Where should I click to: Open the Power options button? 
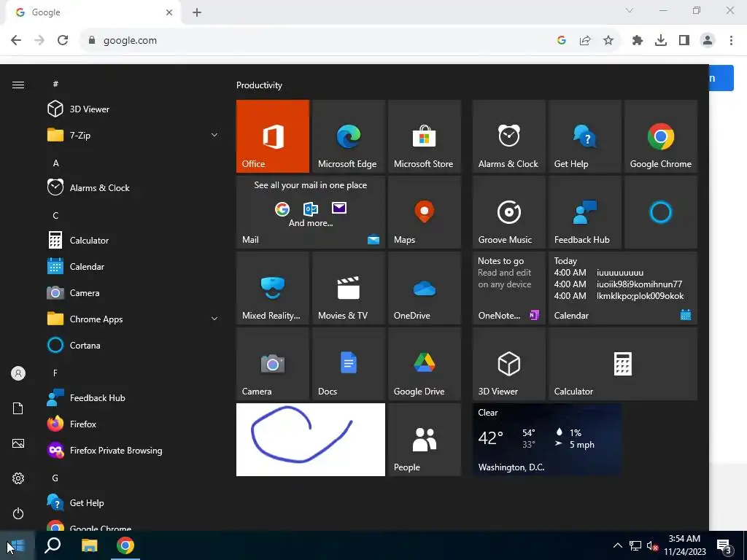[x=18, y=513]
